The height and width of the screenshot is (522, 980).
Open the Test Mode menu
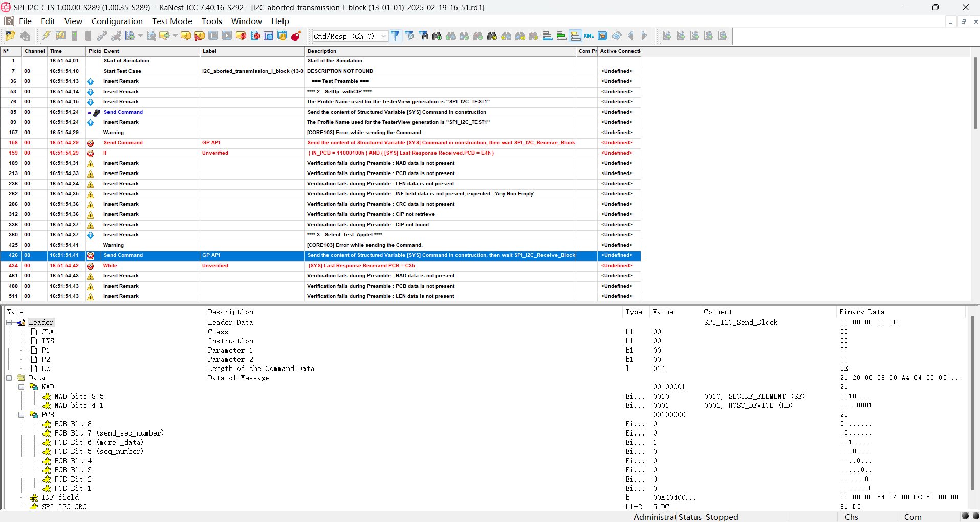pos(172,21)
